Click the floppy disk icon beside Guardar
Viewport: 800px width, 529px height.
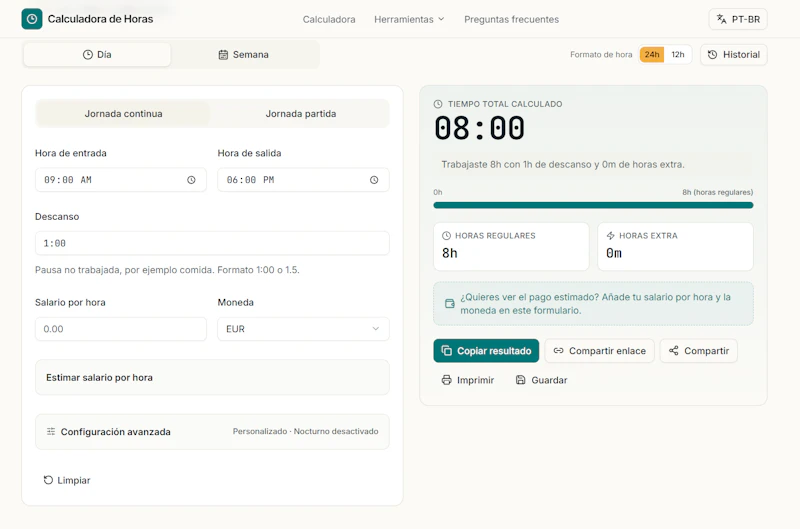point(520,380)
